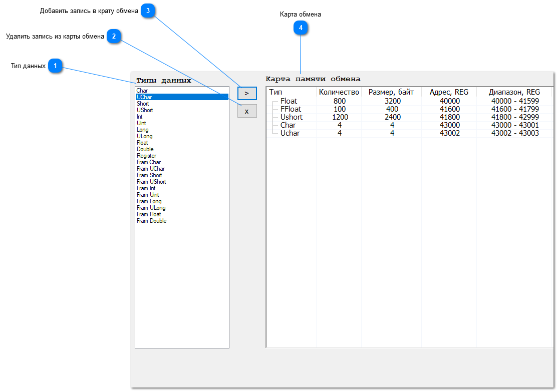Screen dimensions: 558x392
Task: Click quantity cell '800'
Action: pos(340,101)
